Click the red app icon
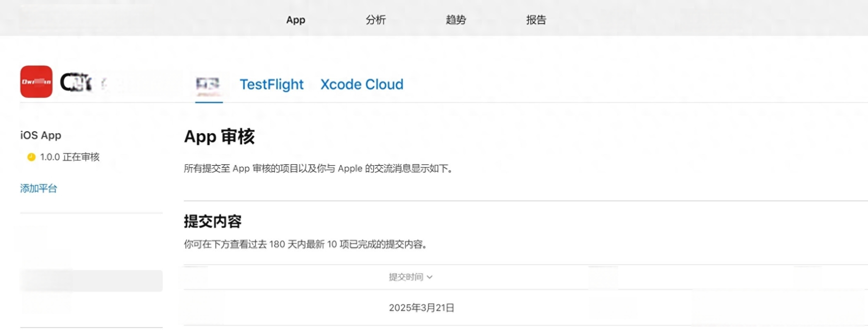 coord(36,81)
